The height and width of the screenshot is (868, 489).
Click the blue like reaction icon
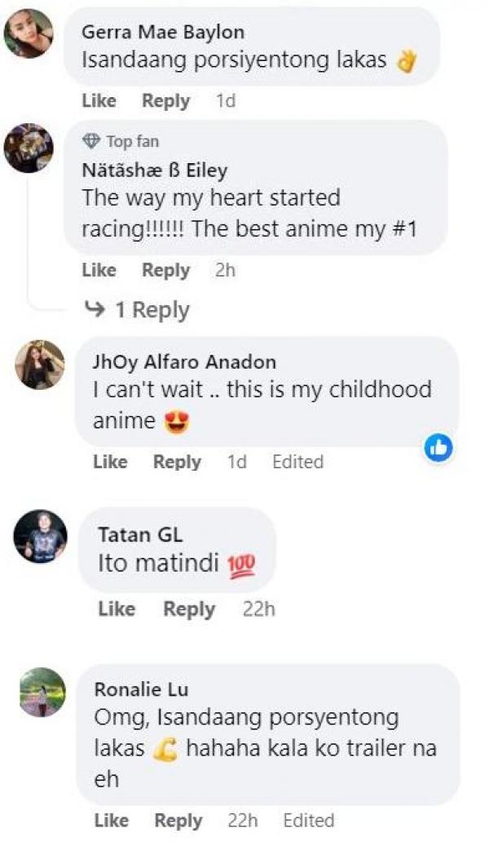(x=438, y=447)
